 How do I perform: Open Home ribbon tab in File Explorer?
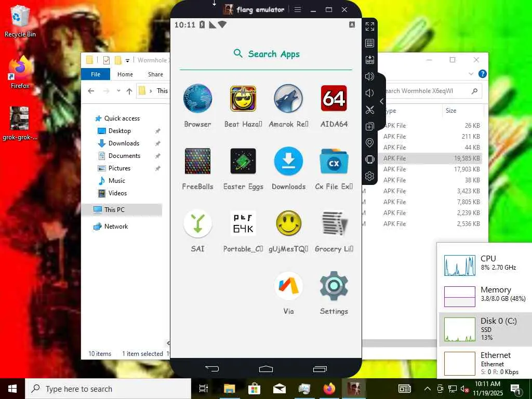pyautogui.click(x=125, y=74)
